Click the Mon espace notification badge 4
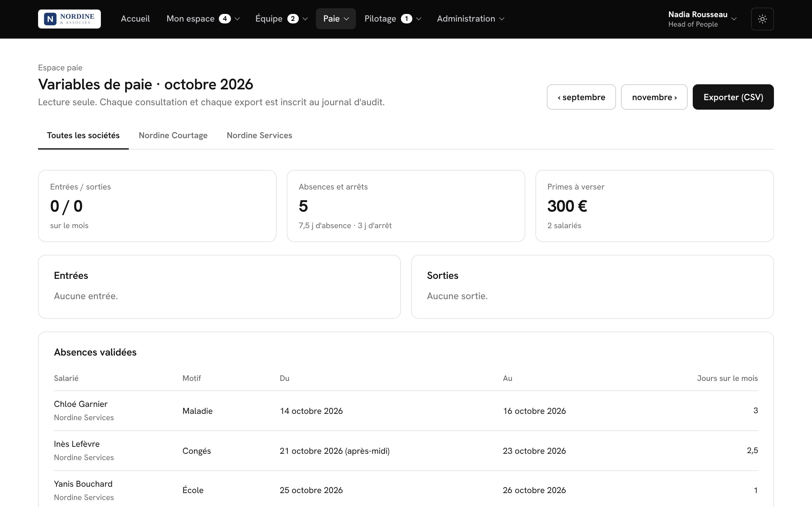The image size is (812, 507). tap(225, 19)
